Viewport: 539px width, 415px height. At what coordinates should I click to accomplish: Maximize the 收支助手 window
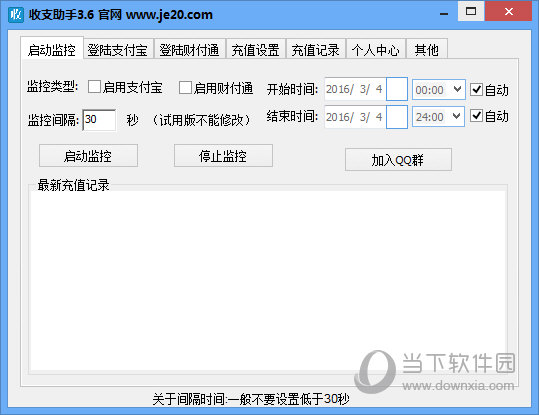[471, 11]
